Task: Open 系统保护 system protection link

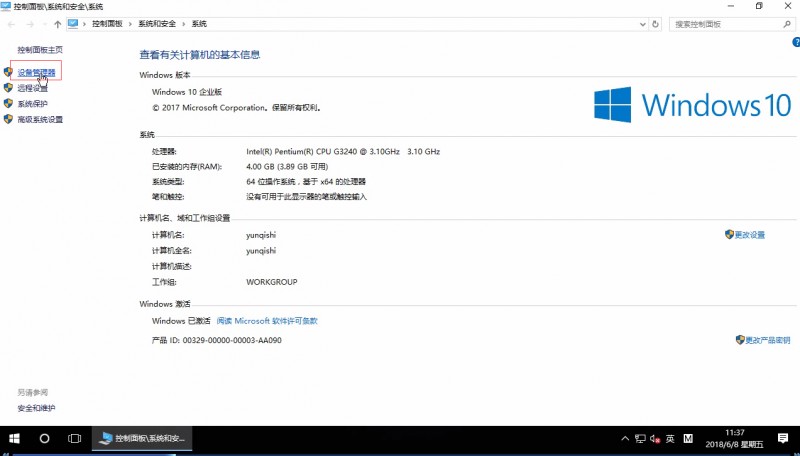Action: pyautogui.click(x=33, y=104)
